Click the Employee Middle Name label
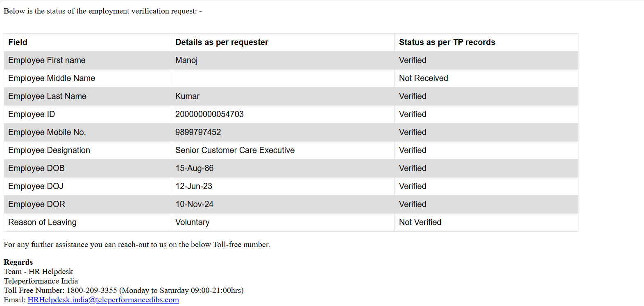The width and height of the screenshot is (644, 306). pyautogui.click(x=52, y=78)
